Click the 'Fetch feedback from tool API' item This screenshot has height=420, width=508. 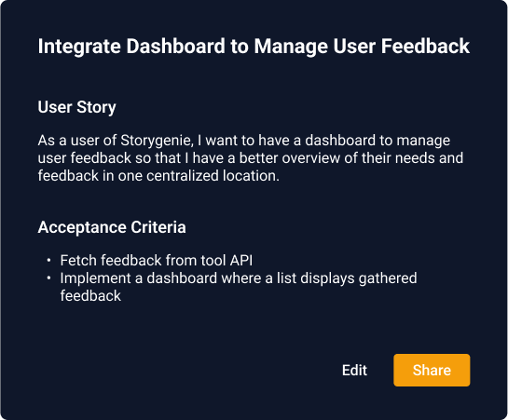[157, 261]
